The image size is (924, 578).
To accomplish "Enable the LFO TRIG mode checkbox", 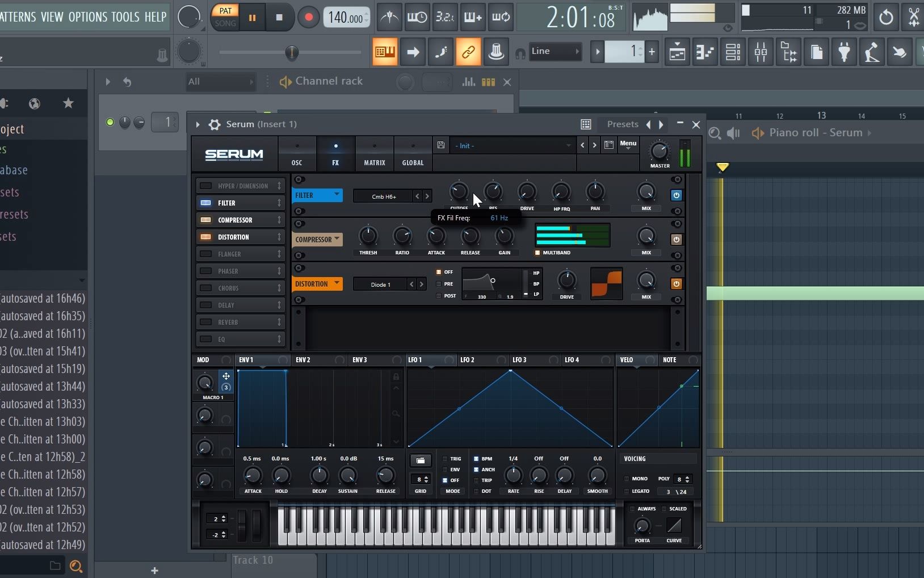I will 445,459.
